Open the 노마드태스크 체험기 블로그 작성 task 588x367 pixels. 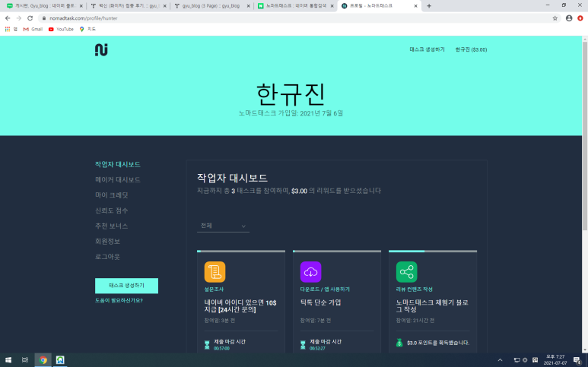tap(432, 306)
